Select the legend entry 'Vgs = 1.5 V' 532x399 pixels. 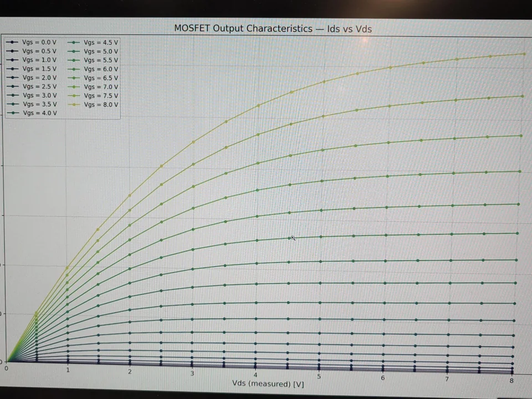click(x=31, y=69)
